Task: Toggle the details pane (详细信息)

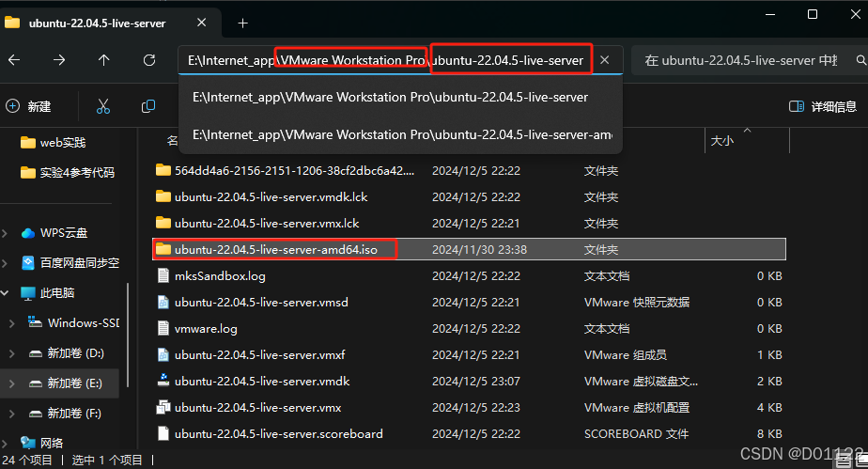Action: click(823, 106)
